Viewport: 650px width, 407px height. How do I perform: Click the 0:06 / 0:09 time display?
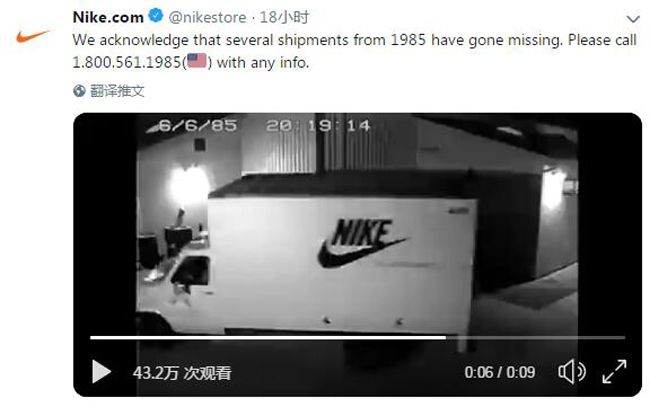tap(500, 372)
